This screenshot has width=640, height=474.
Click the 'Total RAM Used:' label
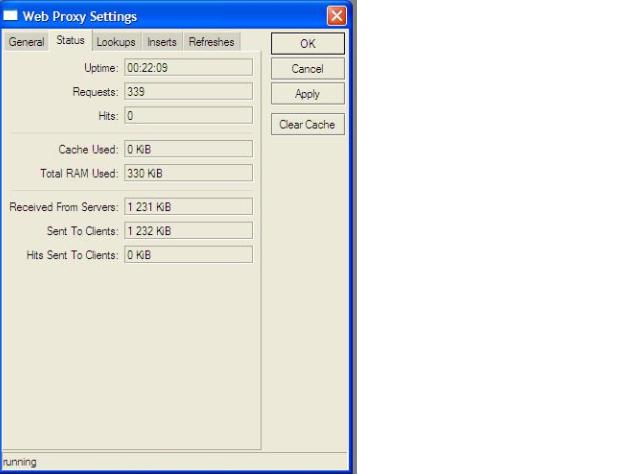coord(79,174)
